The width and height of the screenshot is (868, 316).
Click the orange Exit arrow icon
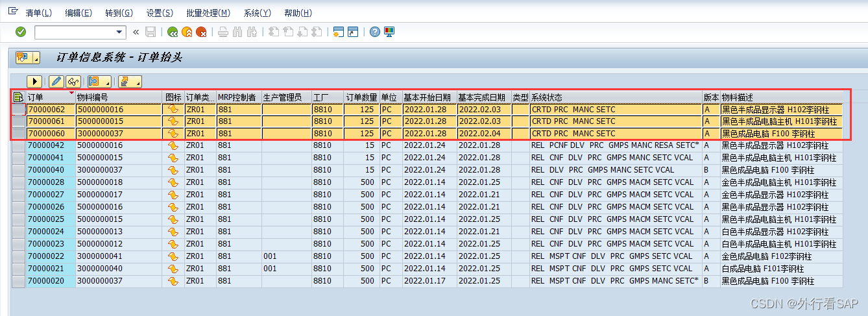pyautogui.click(x=187, y=32)
